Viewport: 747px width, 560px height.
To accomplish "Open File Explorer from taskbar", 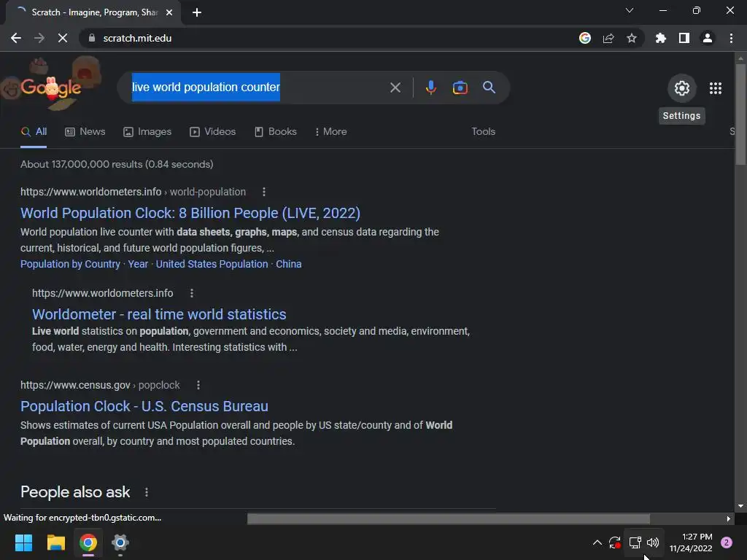I will click(55, 542).
